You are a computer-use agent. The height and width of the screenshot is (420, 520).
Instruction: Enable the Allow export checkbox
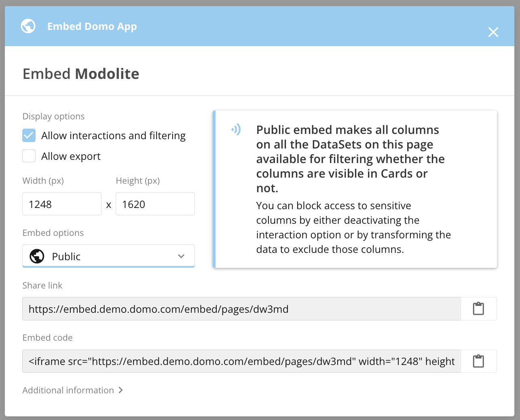click(29, 156)
